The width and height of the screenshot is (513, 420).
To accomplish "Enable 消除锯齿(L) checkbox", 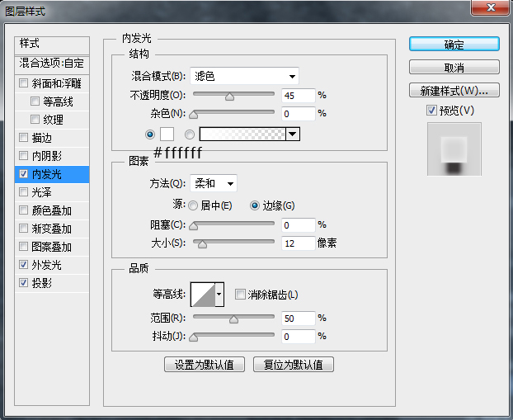I will (x=240, y=295).
